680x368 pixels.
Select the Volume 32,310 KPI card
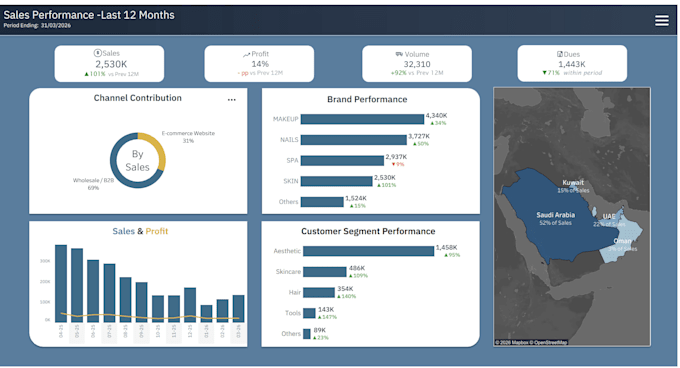(x=417, y=64)
